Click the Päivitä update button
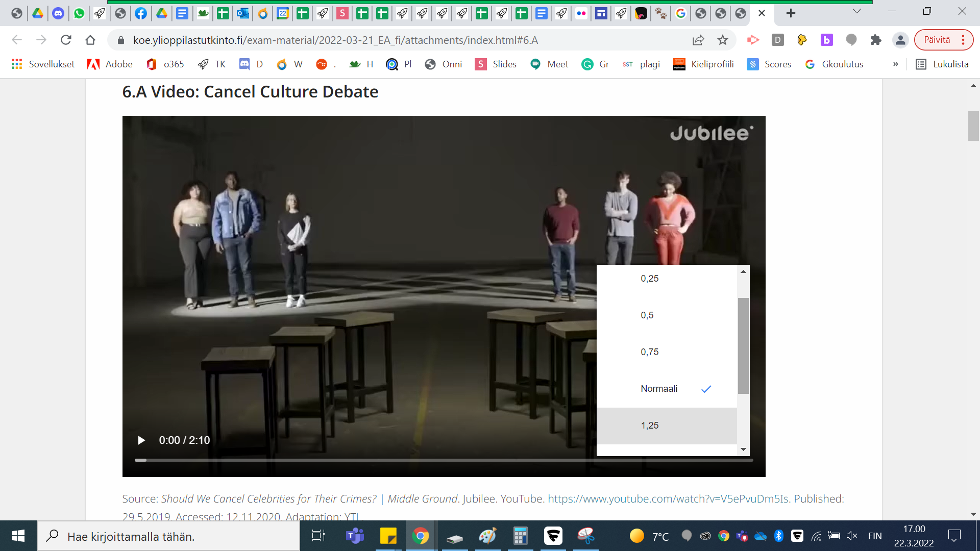 (x=937, y=40)
